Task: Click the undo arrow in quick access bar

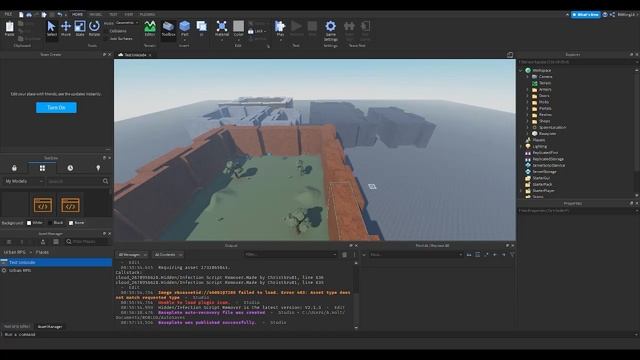Action: point(60,14)
